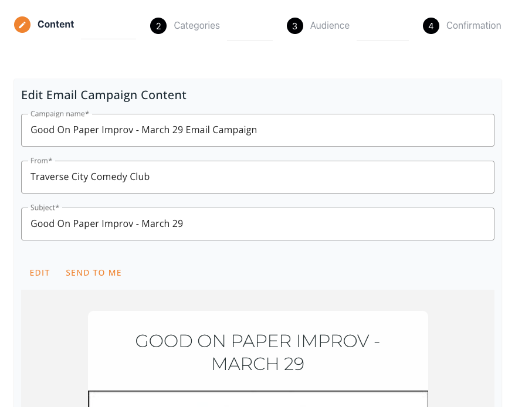Image resolution: width=532 pixels, height=407 pixels.
Task: Jump to the Confirmation step
Action: coord(474,25)
